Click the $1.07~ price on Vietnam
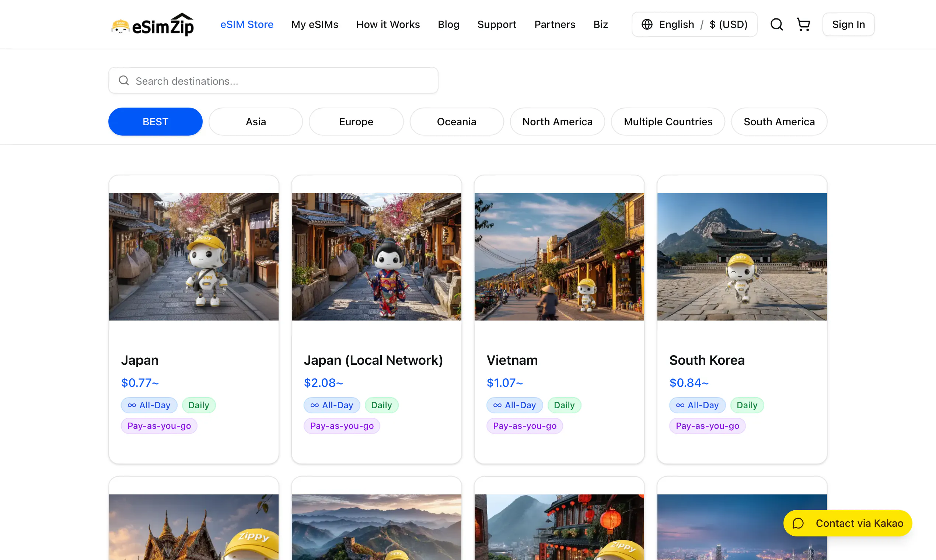 505,383
